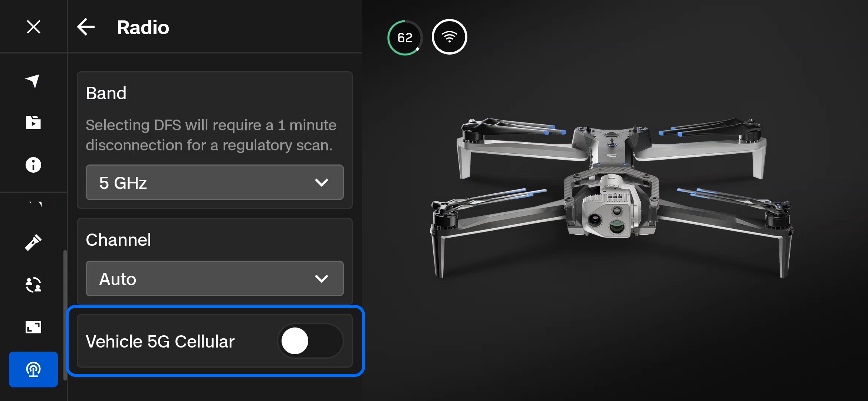Open the flashlight settings tab
The image size is (868, 401).
click(33, 242)
